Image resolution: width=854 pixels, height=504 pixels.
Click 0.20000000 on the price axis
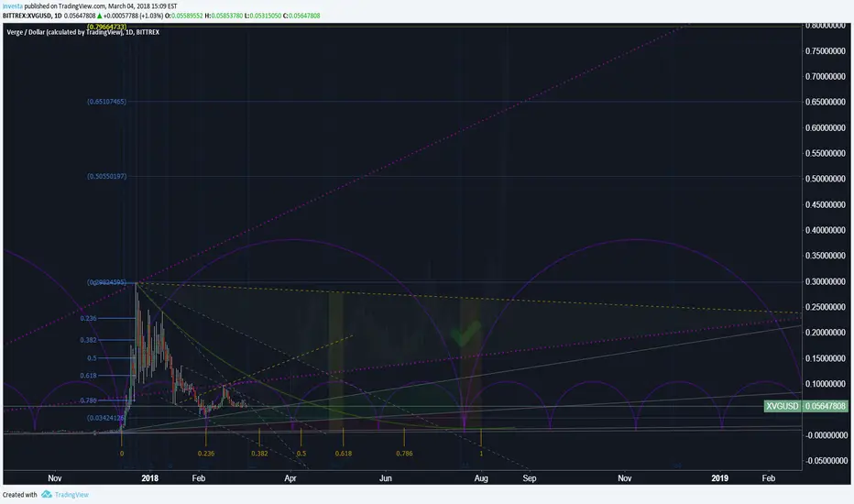coord(825,333)
